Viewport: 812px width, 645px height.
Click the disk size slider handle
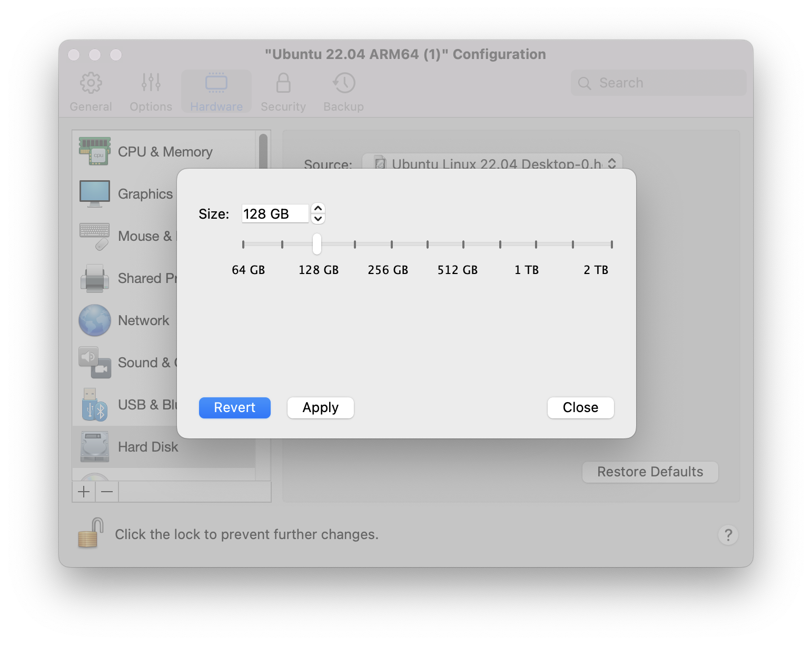(316, 244)
